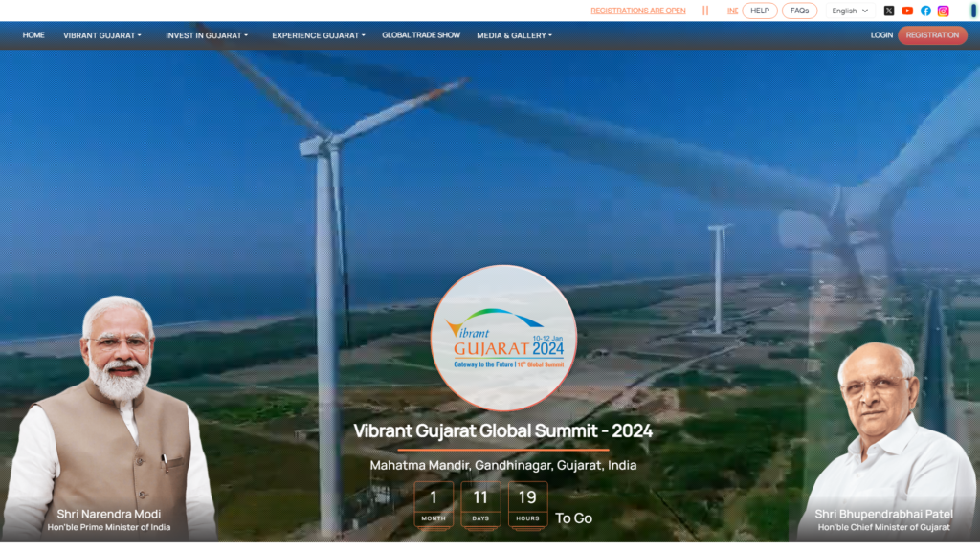Click the Shri Bhupendrabhai Patel caption
Image resolution: width=980 pixels, height=551 pixels.
883,514
